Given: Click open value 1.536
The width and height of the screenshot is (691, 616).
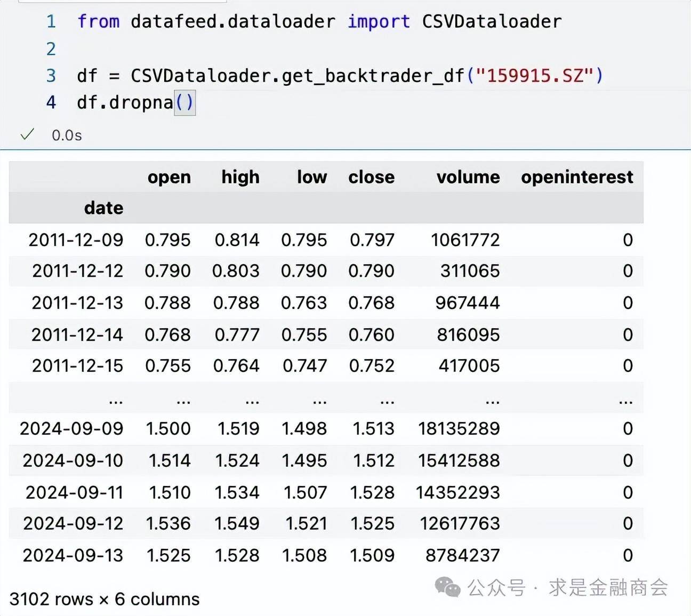Looking at the screenshot, I should pos(168,523).
